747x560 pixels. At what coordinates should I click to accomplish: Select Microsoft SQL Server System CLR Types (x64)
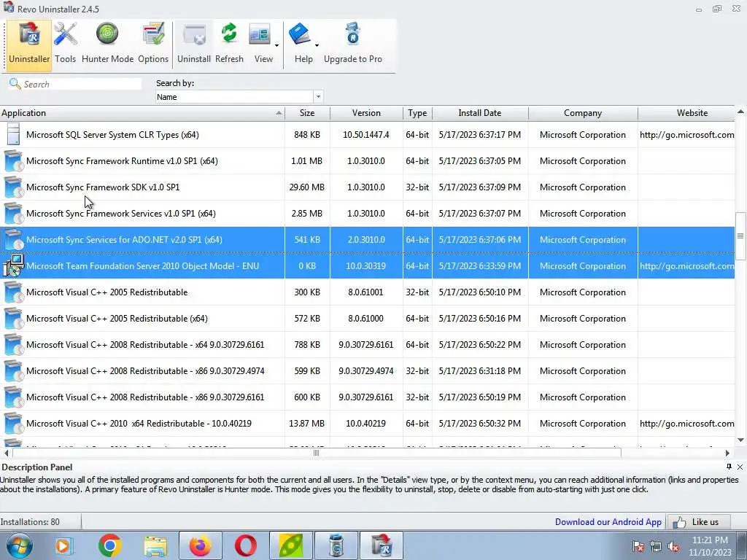tap(368, 135)
